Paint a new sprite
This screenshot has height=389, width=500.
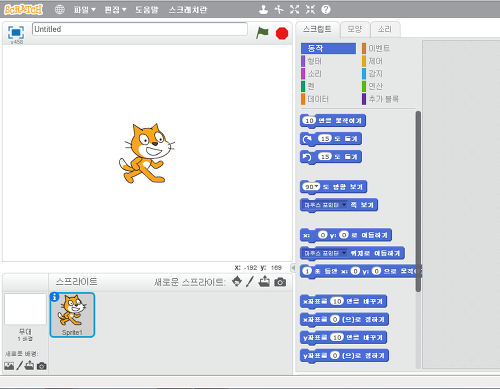tap(250, 282)
